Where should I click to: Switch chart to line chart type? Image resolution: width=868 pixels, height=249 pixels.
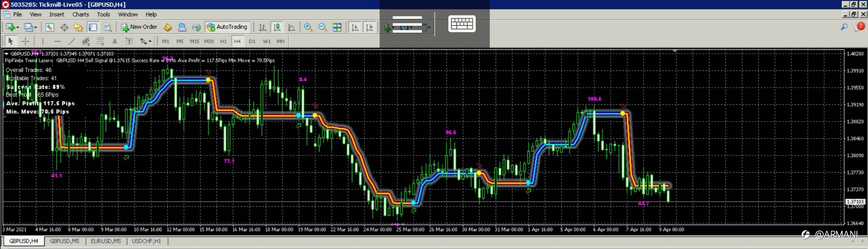point(291,27)
